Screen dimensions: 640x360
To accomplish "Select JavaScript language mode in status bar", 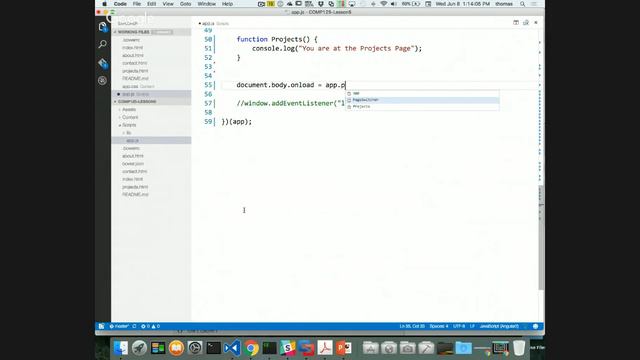I will pos(499,326).
